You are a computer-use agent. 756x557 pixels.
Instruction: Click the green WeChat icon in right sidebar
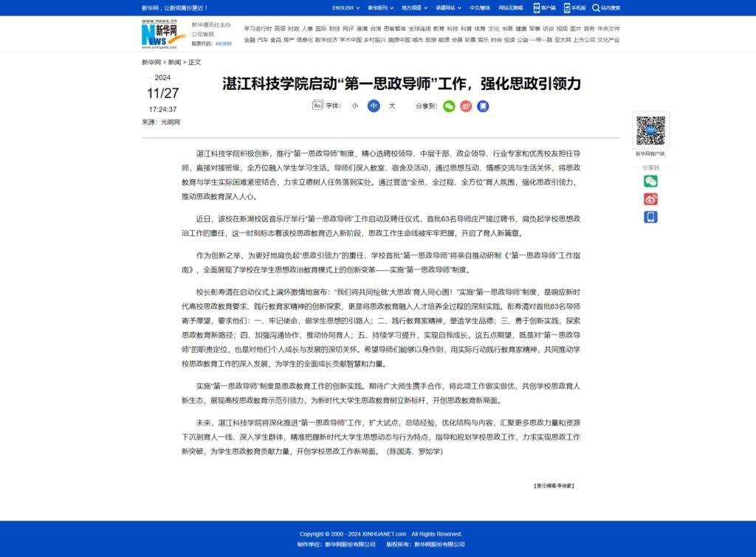pos(650,181)
